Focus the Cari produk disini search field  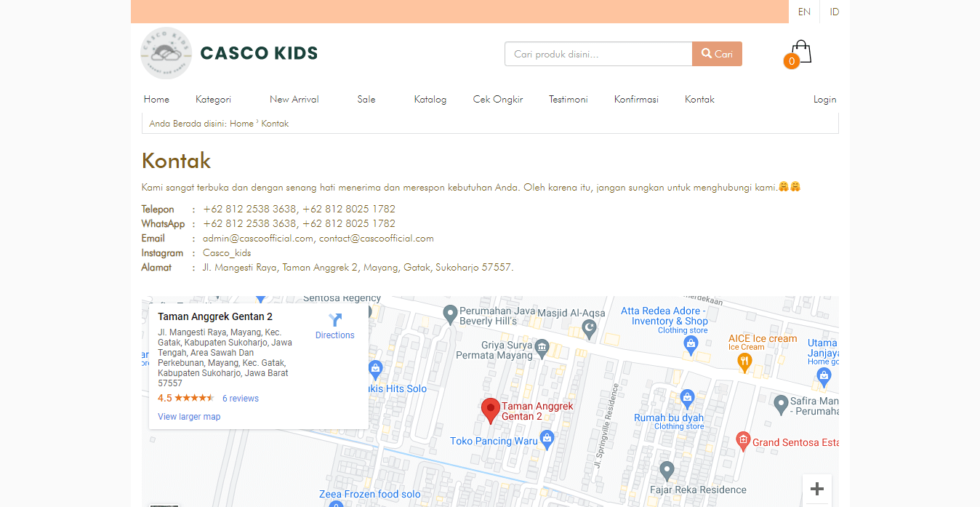click(598, 54)
